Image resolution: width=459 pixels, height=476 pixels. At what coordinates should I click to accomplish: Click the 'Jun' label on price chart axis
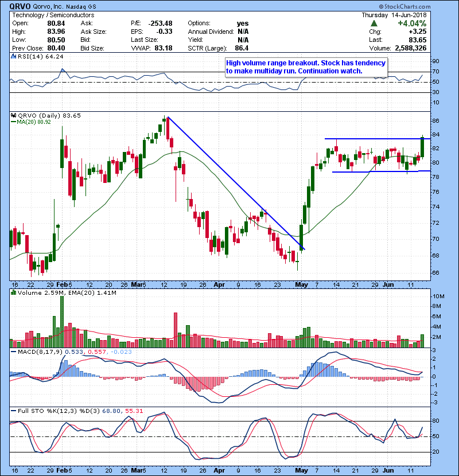(388, 285)
